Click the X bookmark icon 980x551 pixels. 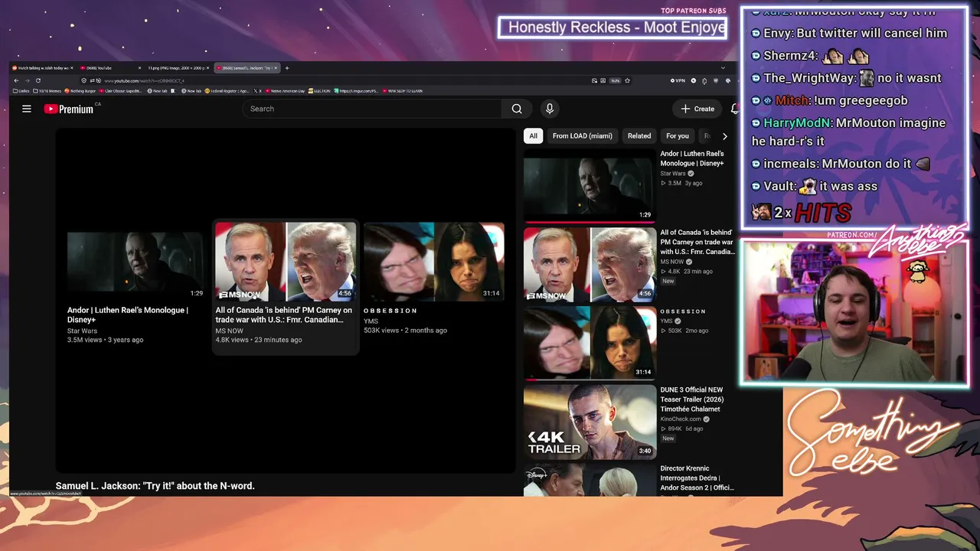pyautogui.click(x=256, y=91)
